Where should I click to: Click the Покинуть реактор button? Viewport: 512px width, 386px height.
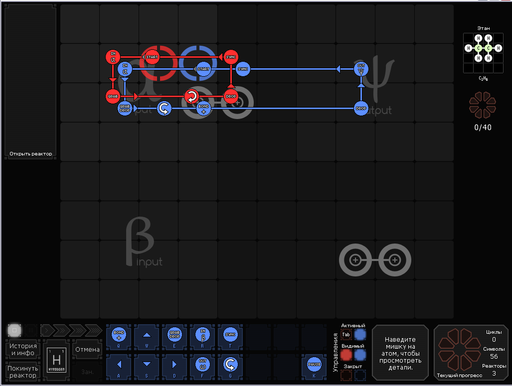tap(23, 372)
